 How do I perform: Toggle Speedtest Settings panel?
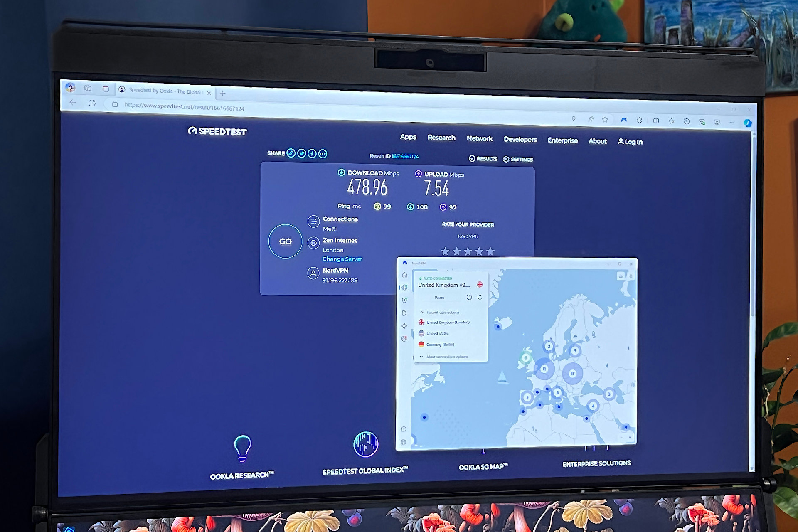click(x=519, y=158)
